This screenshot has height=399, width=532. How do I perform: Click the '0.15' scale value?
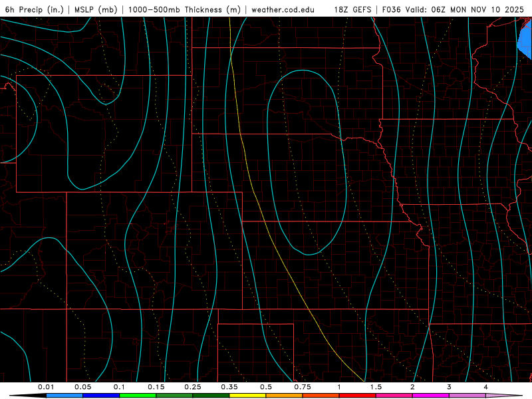click(x=156, y=387)
